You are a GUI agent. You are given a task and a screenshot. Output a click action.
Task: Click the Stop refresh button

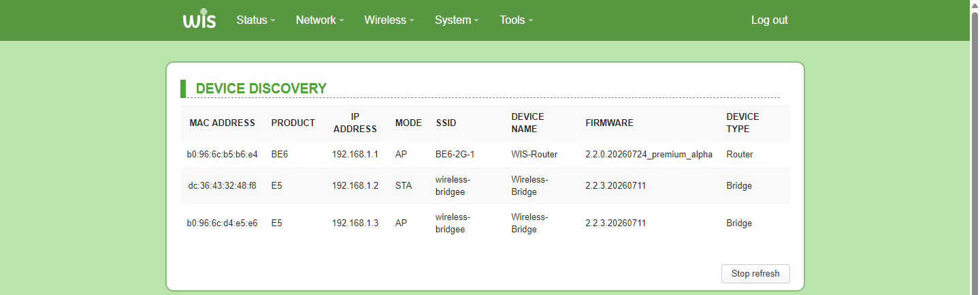click(755, 274)
